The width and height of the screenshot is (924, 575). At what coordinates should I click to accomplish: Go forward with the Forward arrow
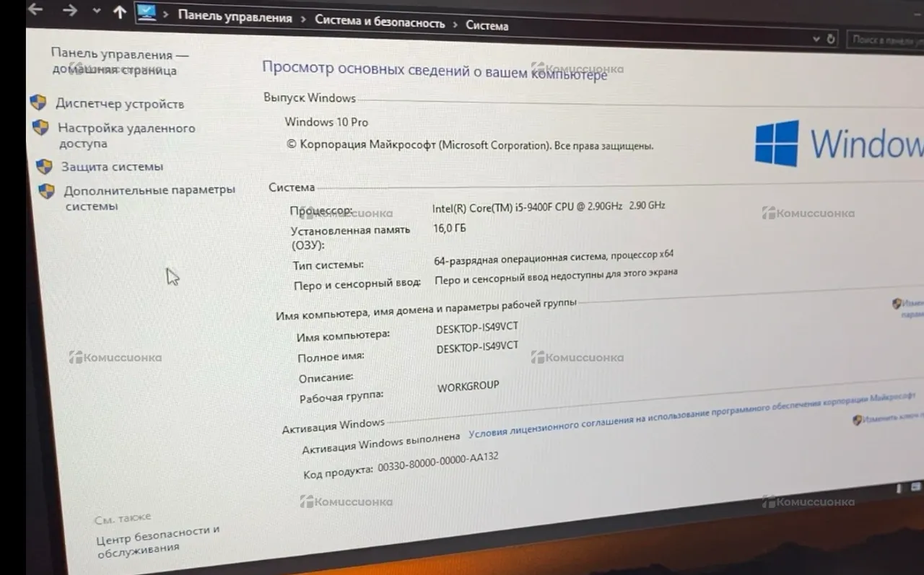click(69, 10)
